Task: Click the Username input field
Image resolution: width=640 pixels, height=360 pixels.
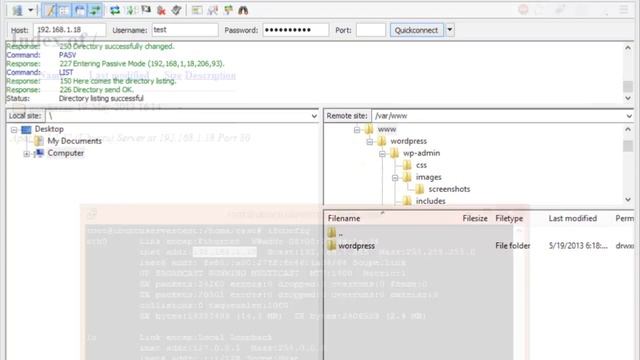Action: pos(185,30)
